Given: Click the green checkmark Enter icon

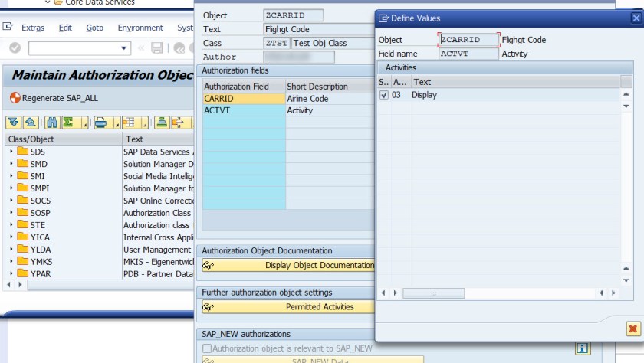Looking at the screenshot, I should click(15, 48).
